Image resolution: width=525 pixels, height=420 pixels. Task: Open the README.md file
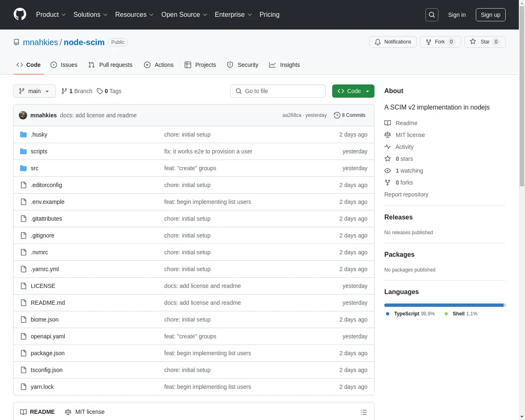pos(48,303)
